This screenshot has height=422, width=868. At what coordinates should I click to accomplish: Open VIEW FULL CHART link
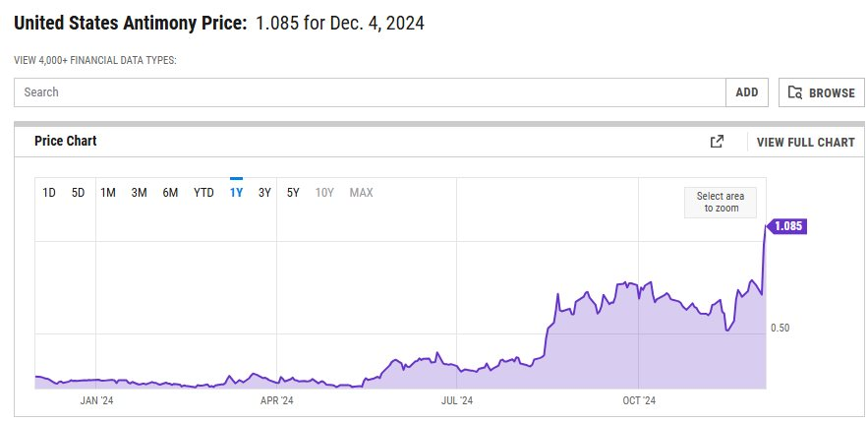(805, 143)
